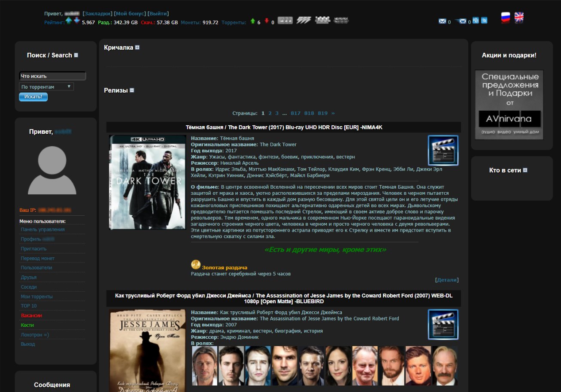Open the По торрентам search scope dropdown
This screenshot has width=561, height=392.
tap(46, 87)
